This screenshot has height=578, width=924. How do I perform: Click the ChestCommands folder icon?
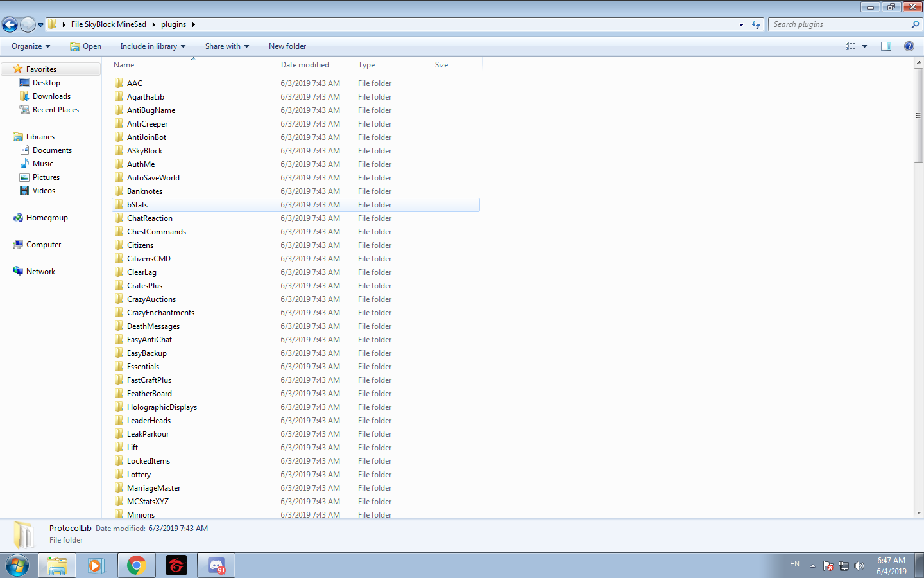pos(119,232)
